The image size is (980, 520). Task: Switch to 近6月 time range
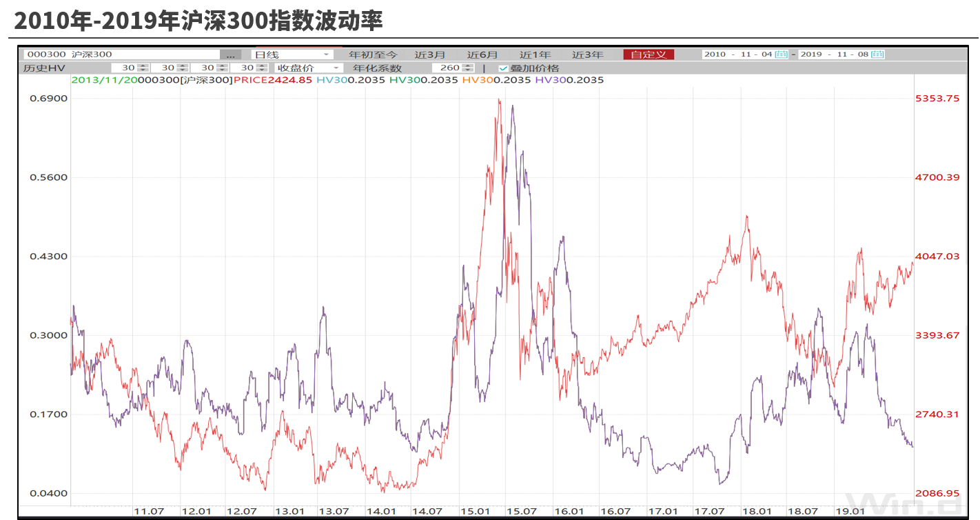(x=482, y=54)
